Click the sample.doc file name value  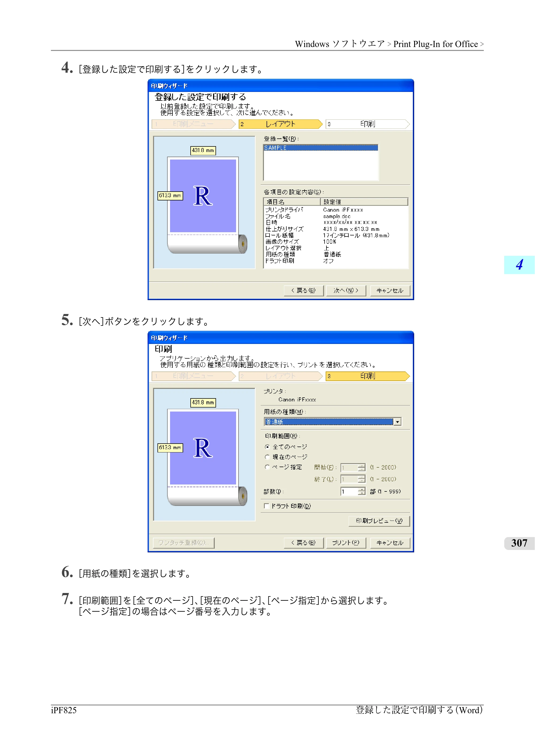(x=337, y=216)
